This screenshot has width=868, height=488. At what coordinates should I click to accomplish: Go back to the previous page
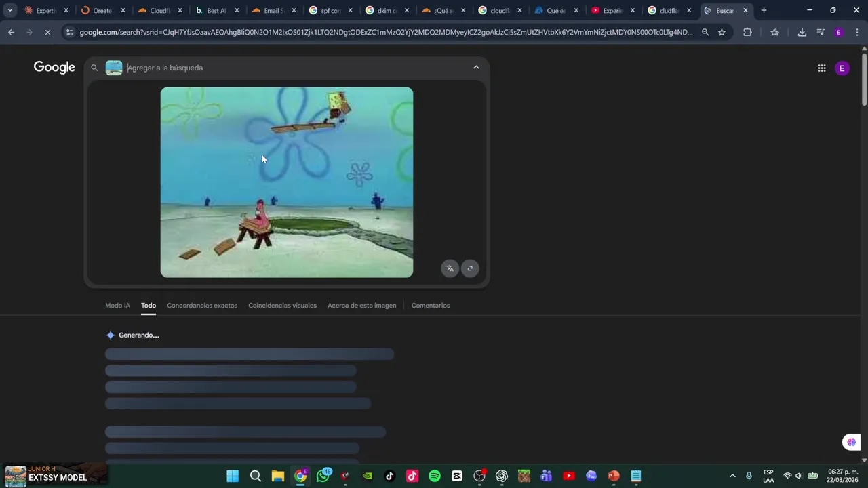click(11, 32)
